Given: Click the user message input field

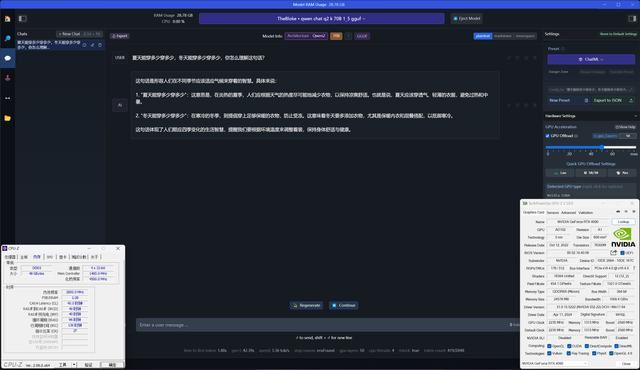Looking at the screenshot, I should click(322, 325).
